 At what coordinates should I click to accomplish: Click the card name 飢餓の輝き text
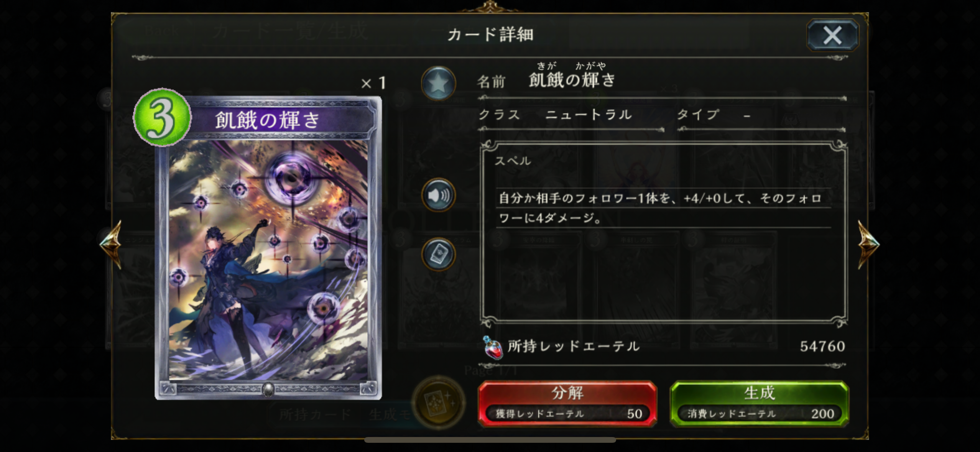click(x=572, y=80)
